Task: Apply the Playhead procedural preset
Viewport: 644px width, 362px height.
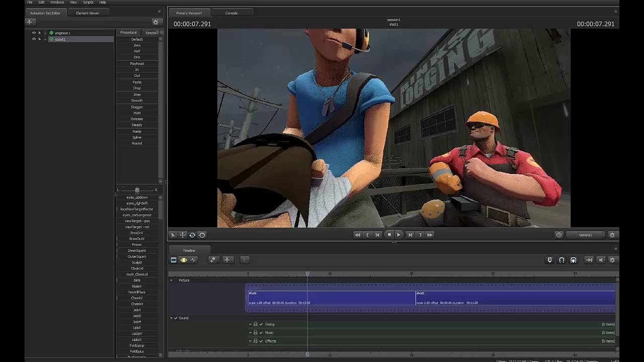Action: point(137,64)
